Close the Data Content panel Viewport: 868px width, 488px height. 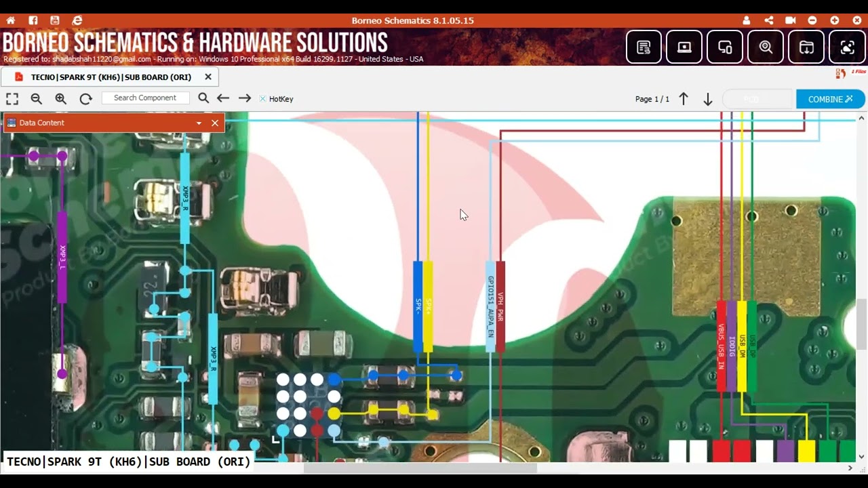[x=215, y=123]
